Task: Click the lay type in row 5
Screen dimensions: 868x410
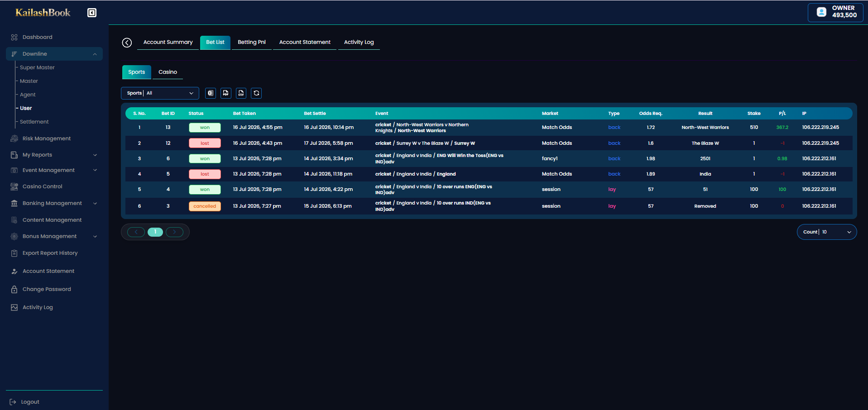Action: [x=612, y=190]
